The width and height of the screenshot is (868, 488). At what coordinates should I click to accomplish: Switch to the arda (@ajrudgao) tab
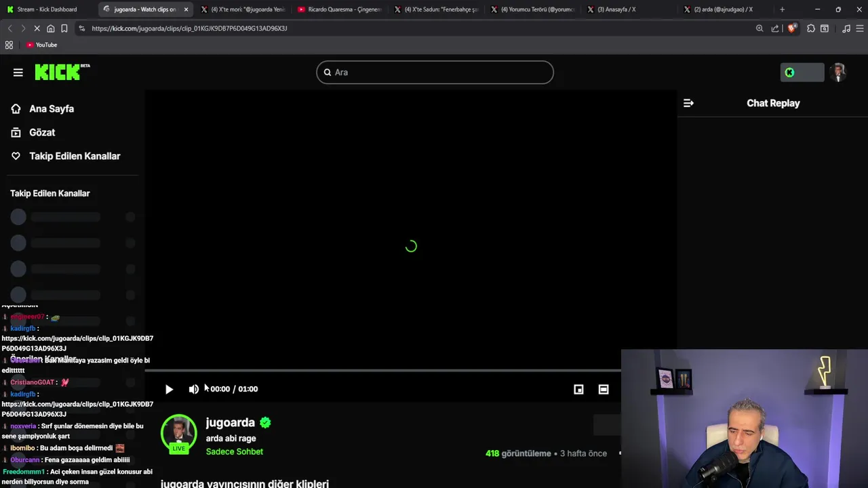726,9
